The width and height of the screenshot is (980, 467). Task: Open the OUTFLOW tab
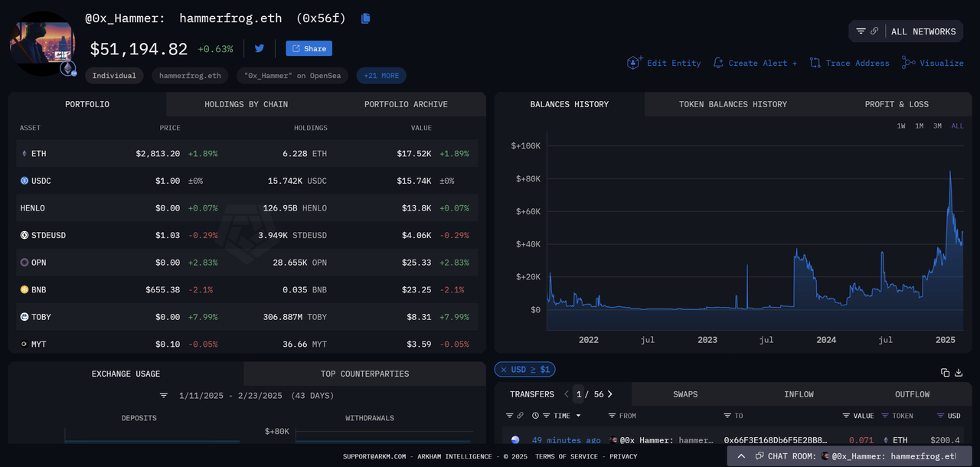912,394
